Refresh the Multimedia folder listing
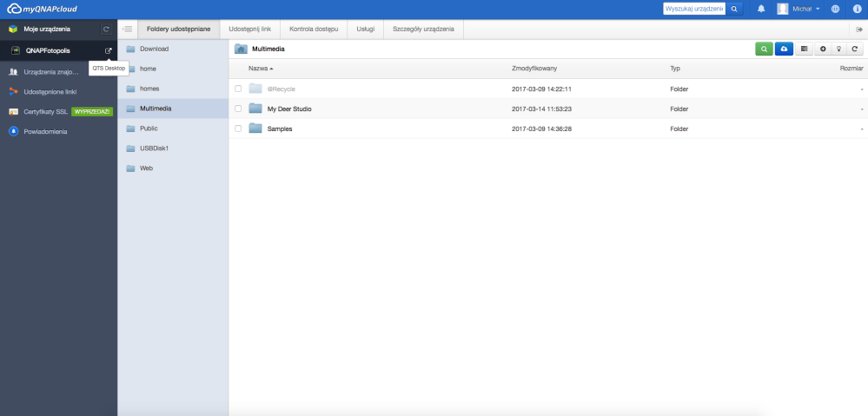The width and height of the screenshot is (868, 416). [x=855, y=50]
